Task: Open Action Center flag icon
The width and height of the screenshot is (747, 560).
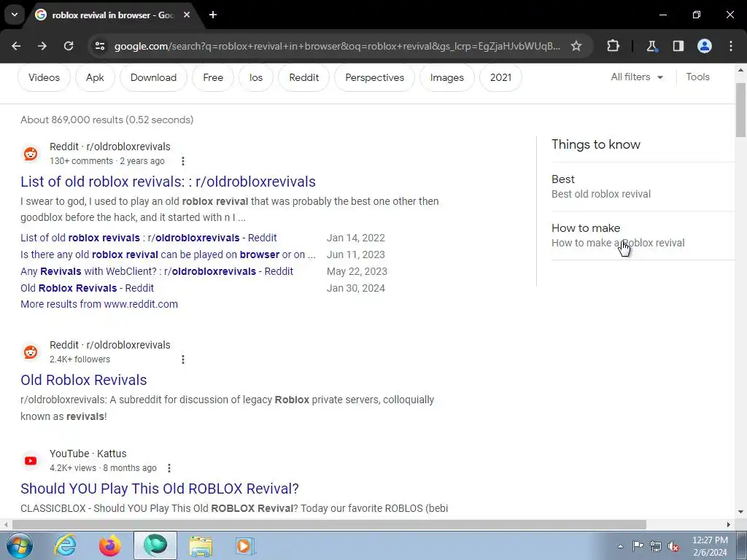Action: [638, 545]
